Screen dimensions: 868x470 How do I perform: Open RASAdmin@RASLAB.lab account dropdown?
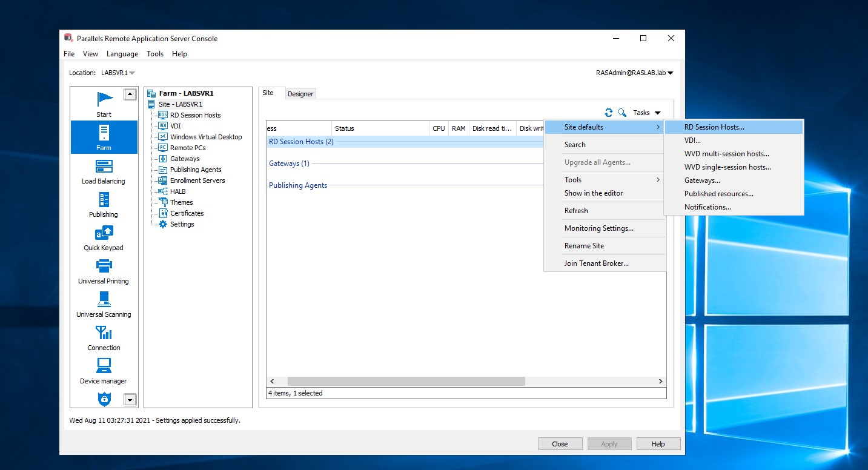[x=634, y=73]
